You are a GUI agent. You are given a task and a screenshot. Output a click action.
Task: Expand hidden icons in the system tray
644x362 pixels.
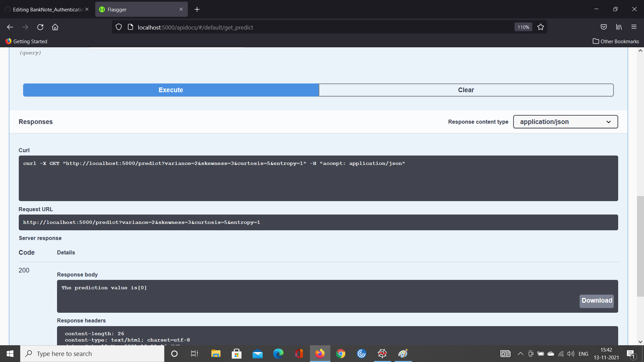click(x=520, y=354)
